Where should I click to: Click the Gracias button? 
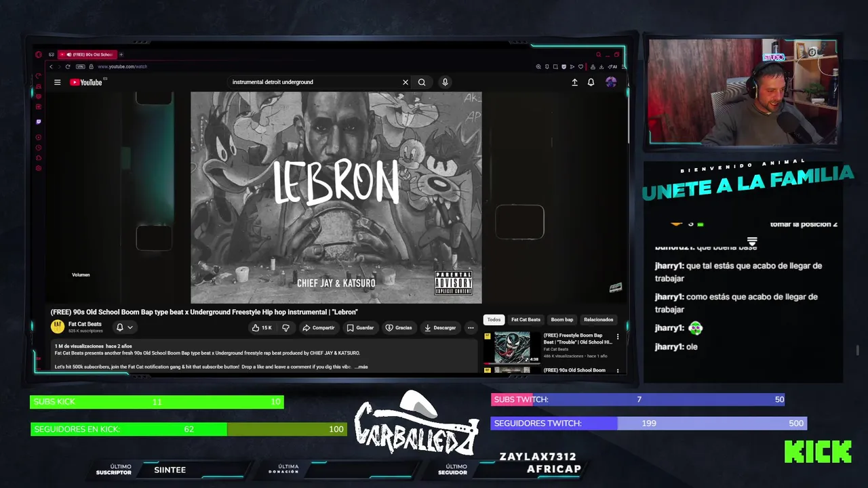tap(399, 327)
